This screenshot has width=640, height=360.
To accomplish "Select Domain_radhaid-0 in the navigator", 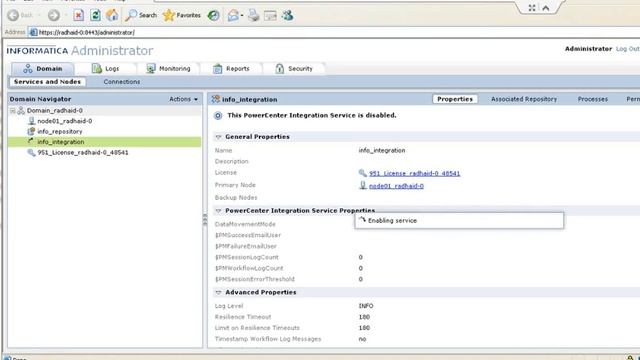I will click(x=55, y=111).
